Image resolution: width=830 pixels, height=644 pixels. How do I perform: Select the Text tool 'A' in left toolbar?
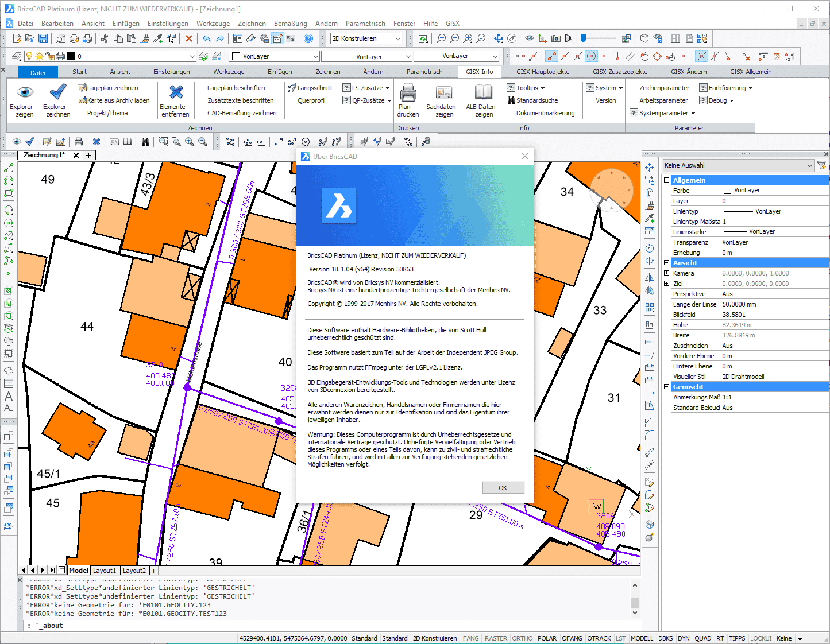9,396
